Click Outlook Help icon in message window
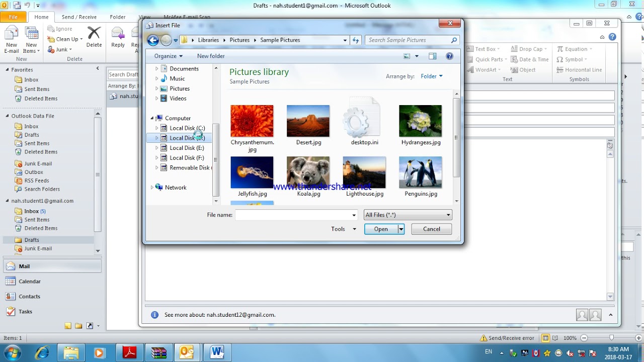The image size is (644, 362). [x=612, y=37]
